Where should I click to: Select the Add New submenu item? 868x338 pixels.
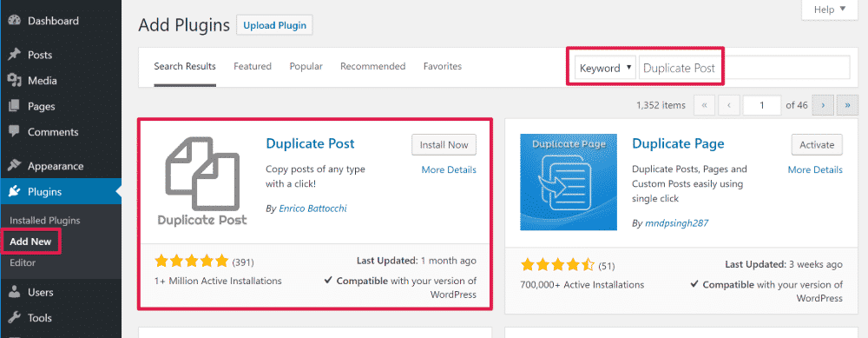[x=30, y=242]
